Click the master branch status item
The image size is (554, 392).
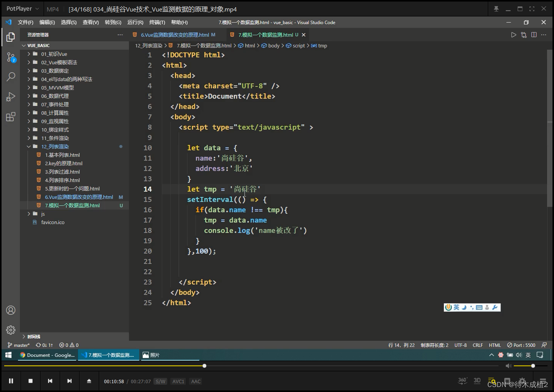18,345
